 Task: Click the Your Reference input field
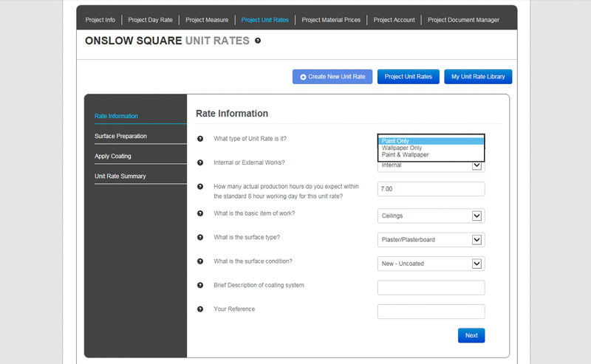[431, 312]
